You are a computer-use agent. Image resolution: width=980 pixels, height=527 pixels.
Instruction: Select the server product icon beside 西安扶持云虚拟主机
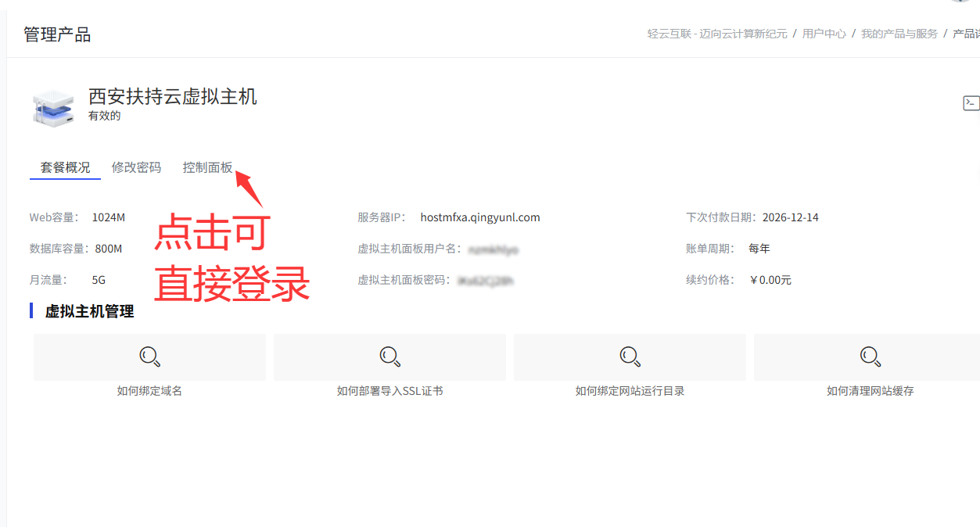(x=52, y=107)
